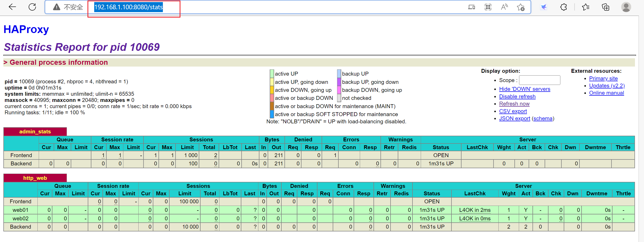This screenshot has height=242, width=644.
Task: Open the CSV export link
Action: click(x=513, y=111)
